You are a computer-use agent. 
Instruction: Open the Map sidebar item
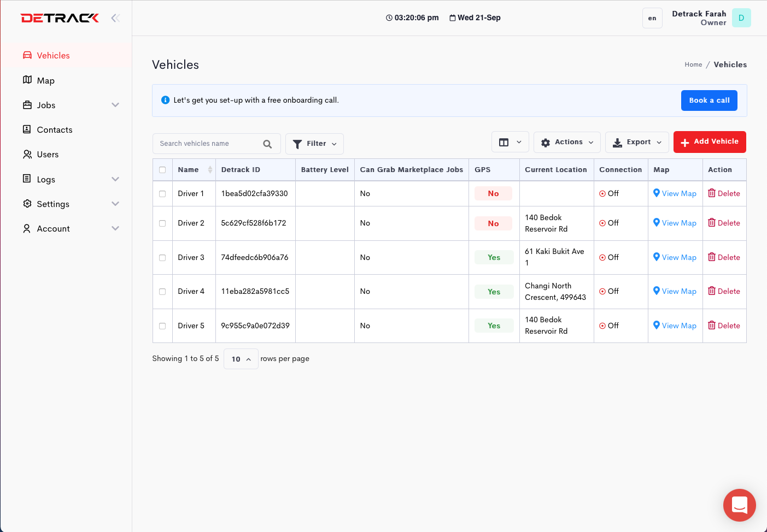(x=45, y=80)
